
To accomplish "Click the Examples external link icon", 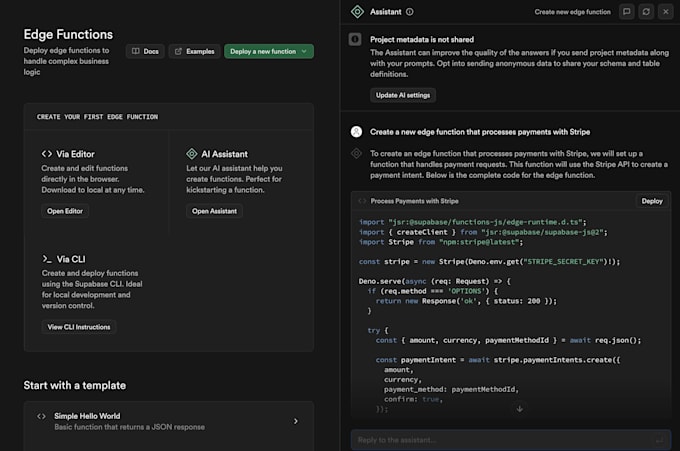I will [178, 51].
